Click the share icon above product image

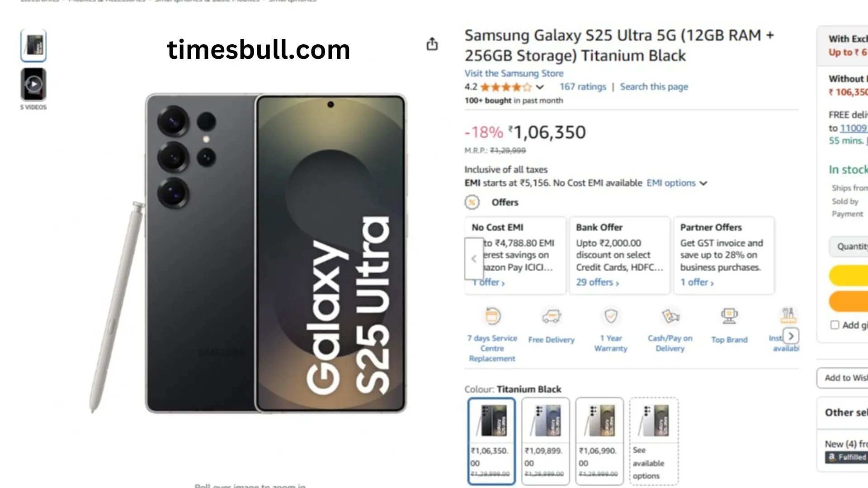coord(432,44)
